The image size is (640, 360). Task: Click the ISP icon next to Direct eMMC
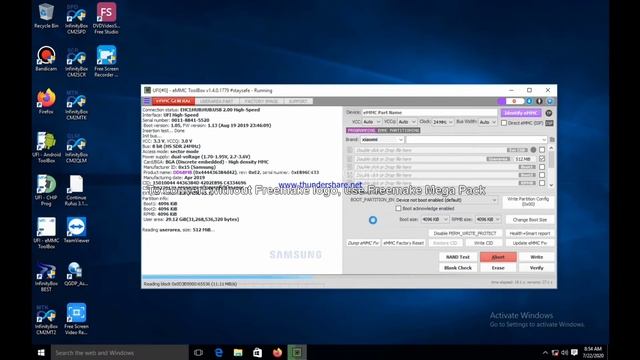point(549,123)
